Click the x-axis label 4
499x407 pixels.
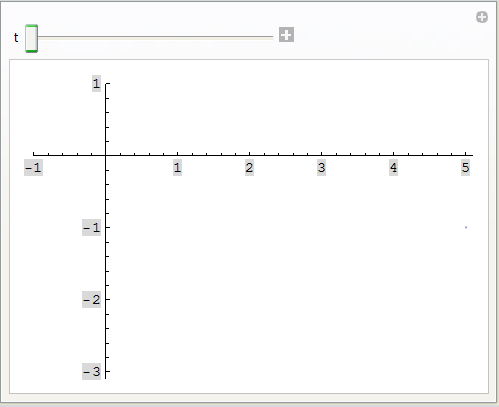click(393, 167)
